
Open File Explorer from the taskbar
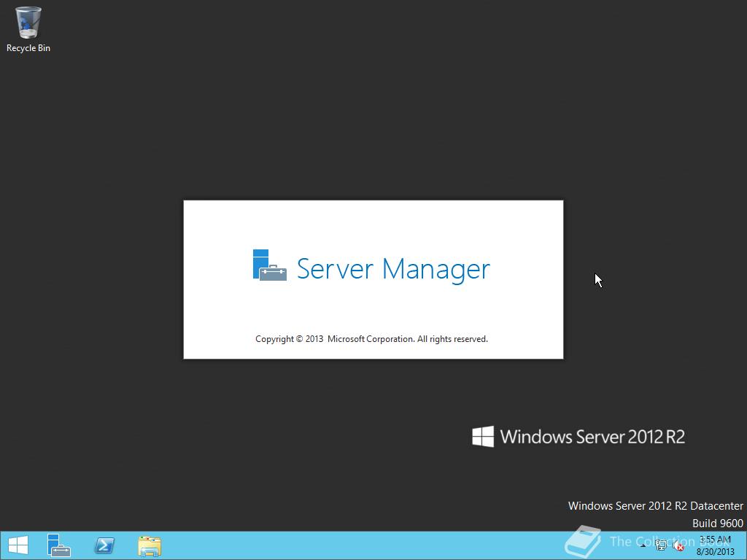pos(150,545)
